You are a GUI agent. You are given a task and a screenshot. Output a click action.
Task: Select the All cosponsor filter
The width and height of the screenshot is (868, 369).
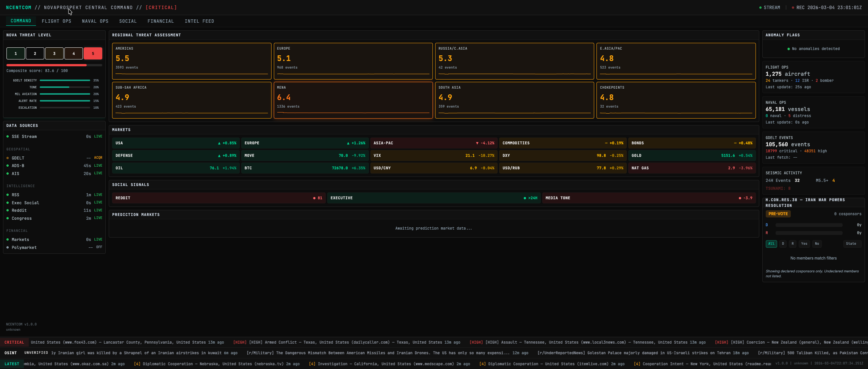point(771,244)
